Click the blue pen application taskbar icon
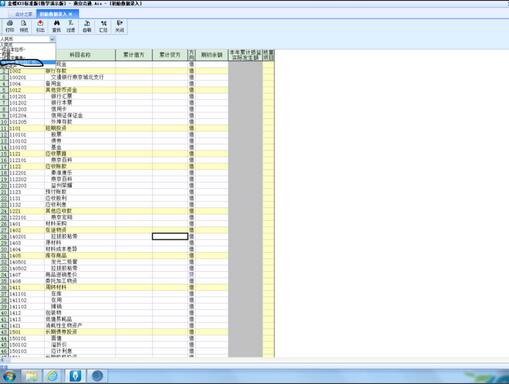Image resolution: width=509 pixels, height=384 pixels. coord(75,376)
